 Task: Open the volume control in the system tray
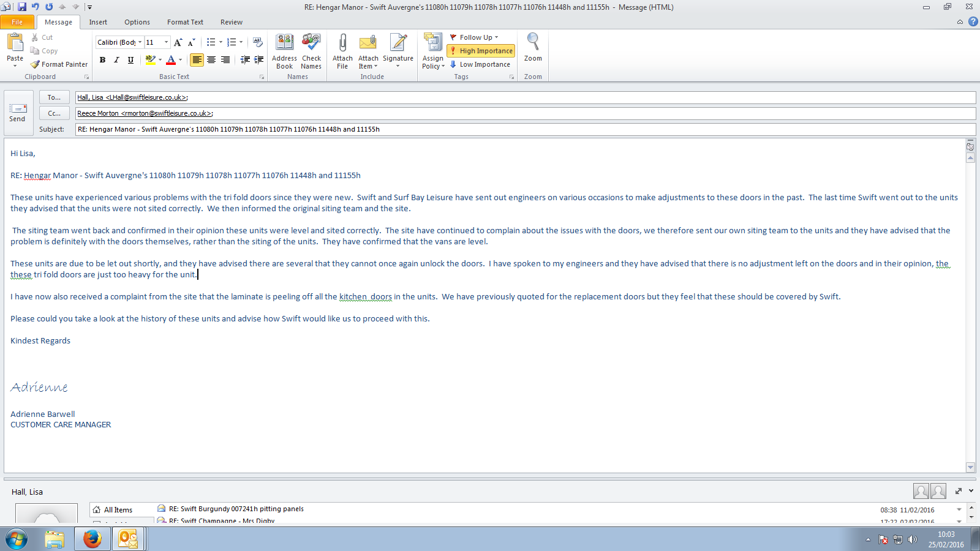pyautogui.click(x=913, y=539)
